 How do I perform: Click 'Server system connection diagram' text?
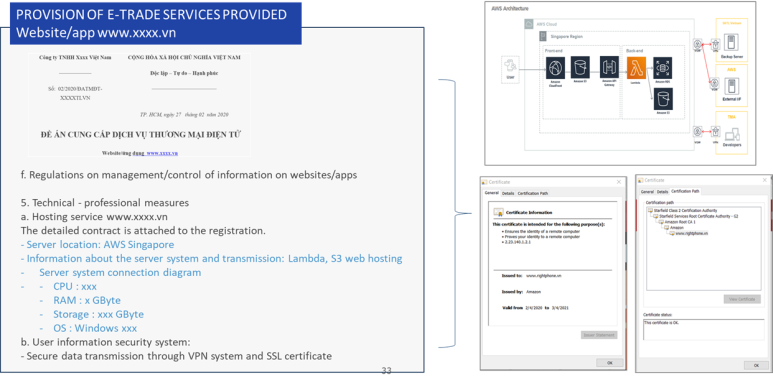120,273
